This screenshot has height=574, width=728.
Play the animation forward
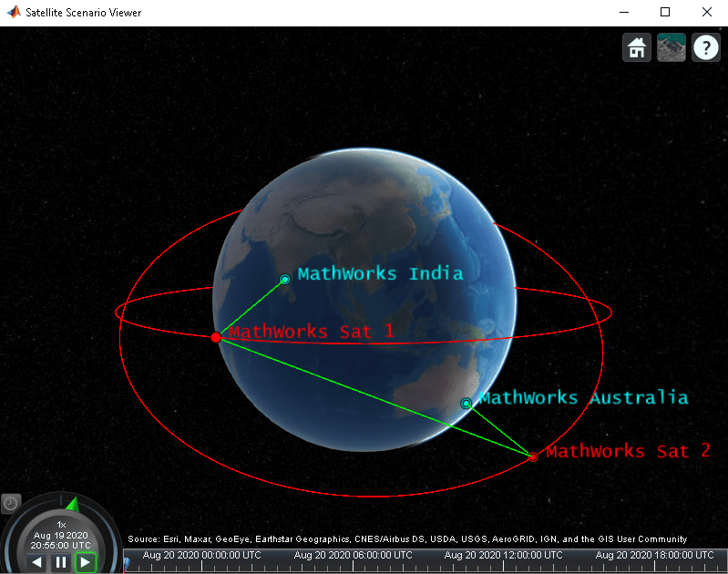click(85, 562)
